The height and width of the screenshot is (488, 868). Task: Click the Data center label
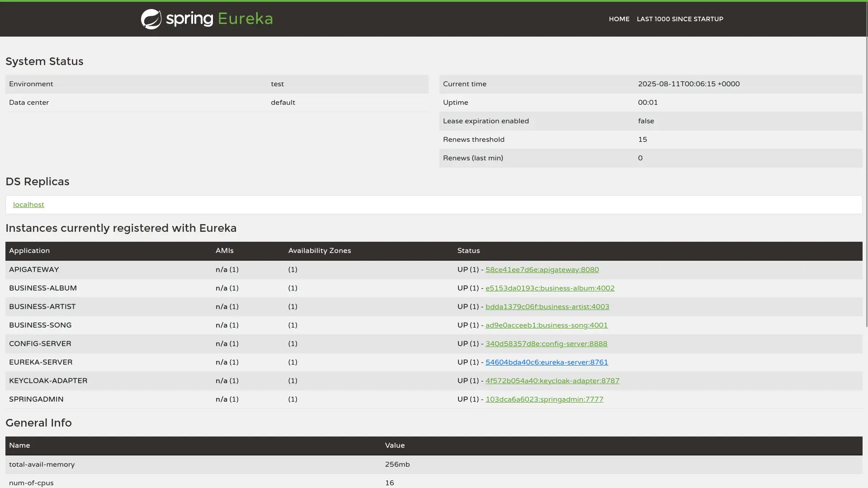click(29, 103)
